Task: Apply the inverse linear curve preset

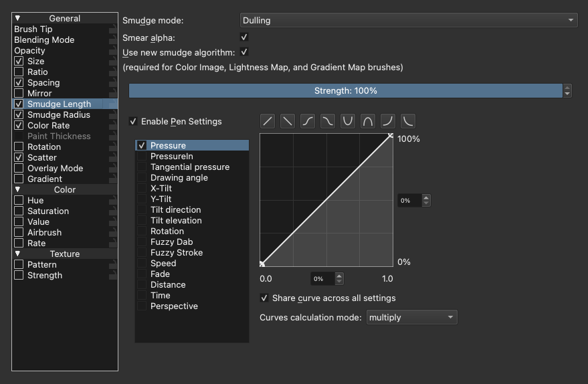Action: tap(288, 121)
